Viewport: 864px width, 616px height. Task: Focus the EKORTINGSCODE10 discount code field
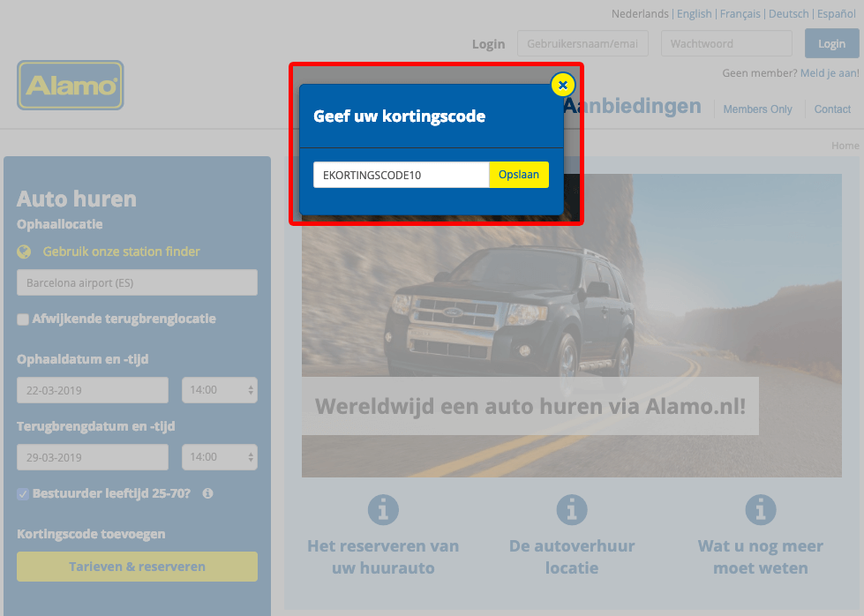[x=402, y=175]
